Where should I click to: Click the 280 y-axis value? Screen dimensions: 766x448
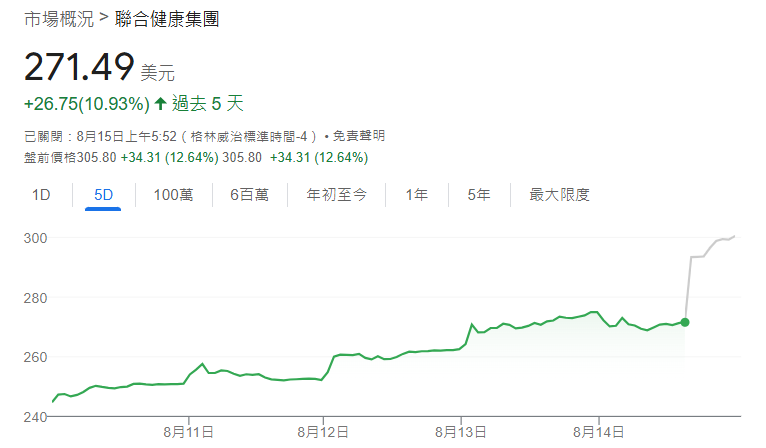click(x=35, y=298)
